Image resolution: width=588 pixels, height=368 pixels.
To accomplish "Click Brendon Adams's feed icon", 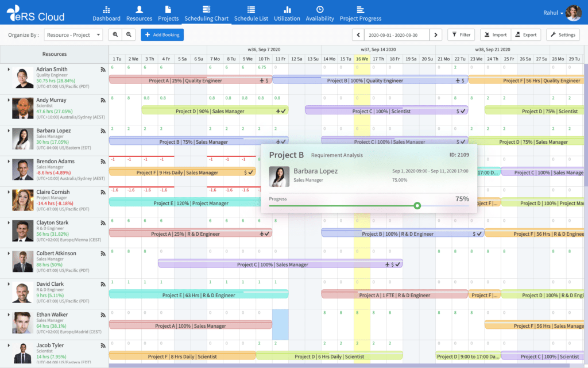I will tap(103, 162).
